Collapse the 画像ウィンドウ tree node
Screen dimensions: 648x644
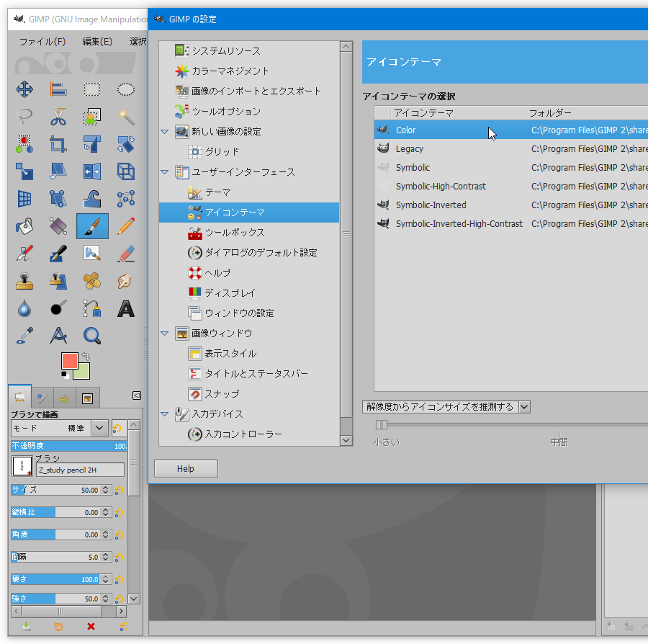click(164, 333)
